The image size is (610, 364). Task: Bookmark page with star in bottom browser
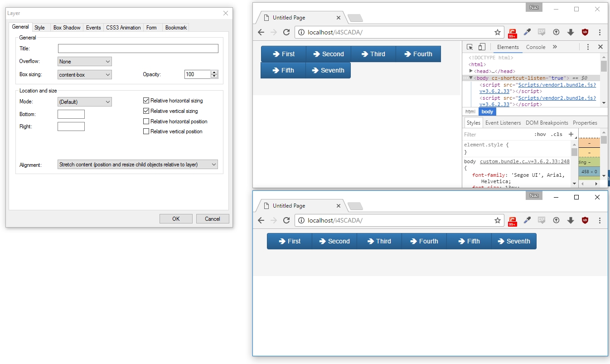pyautogui.click(x=498, y=220)
